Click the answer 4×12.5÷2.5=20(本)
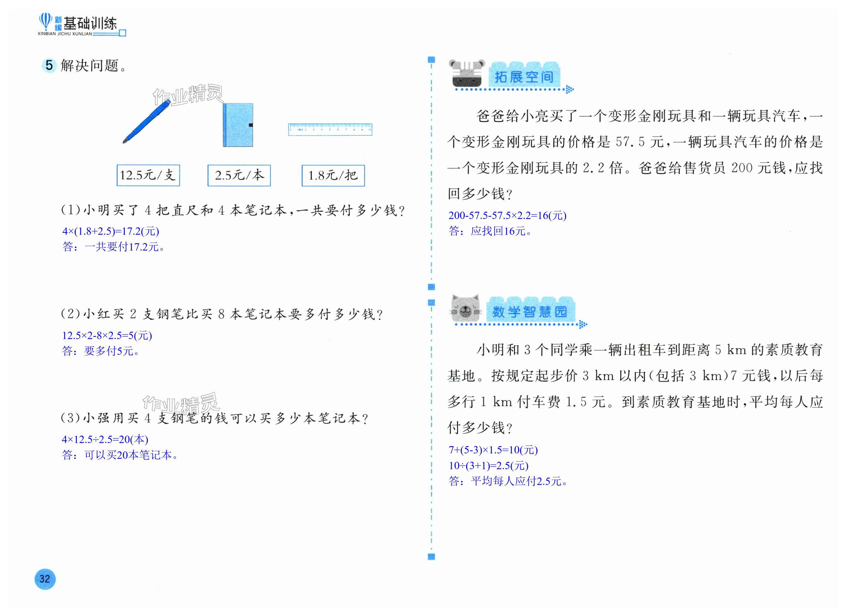This screenshot has height=616, width=847. (105, 439)
